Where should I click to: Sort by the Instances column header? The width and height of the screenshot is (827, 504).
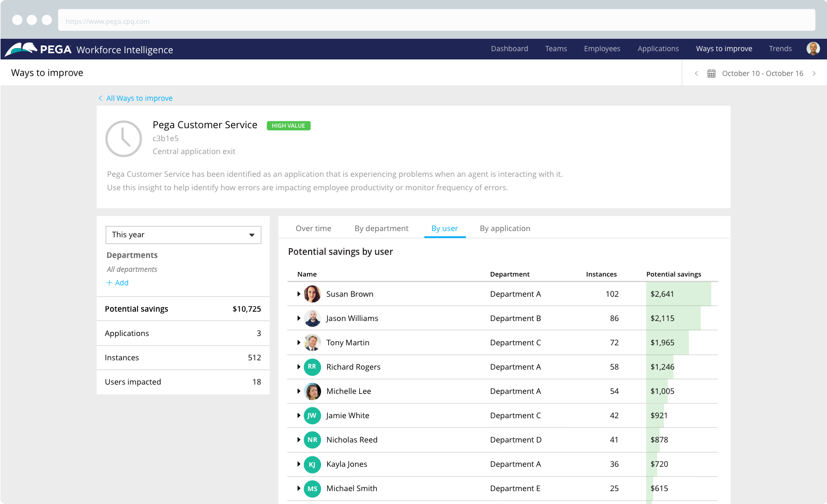pos(601,274)
